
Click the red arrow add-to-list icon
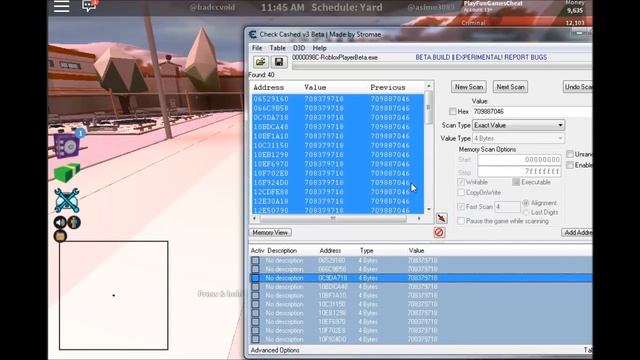point(441,218)
